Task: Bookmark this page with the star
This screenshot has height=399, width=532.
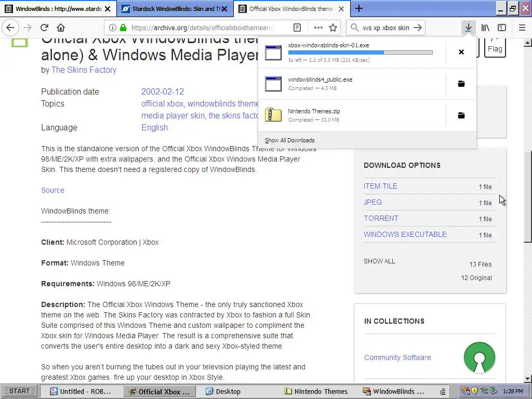Action: [333, 28]
